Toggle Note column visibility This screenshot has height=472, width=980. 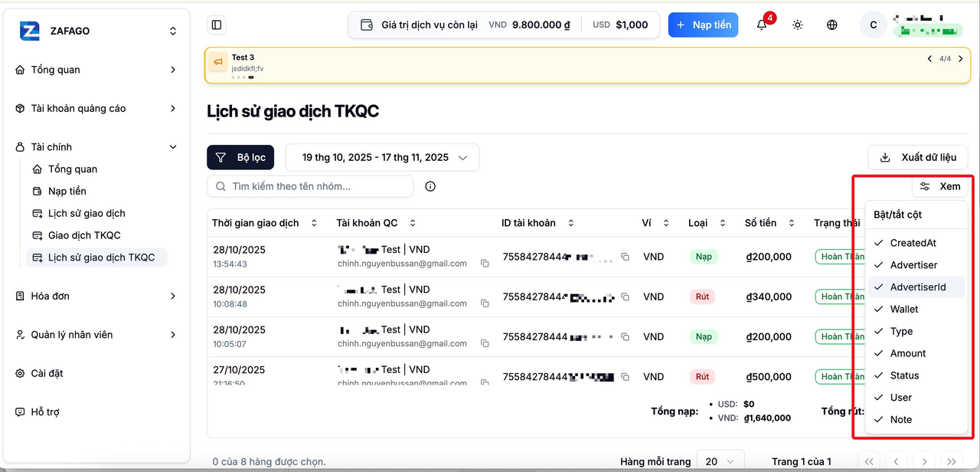[916, 420]
